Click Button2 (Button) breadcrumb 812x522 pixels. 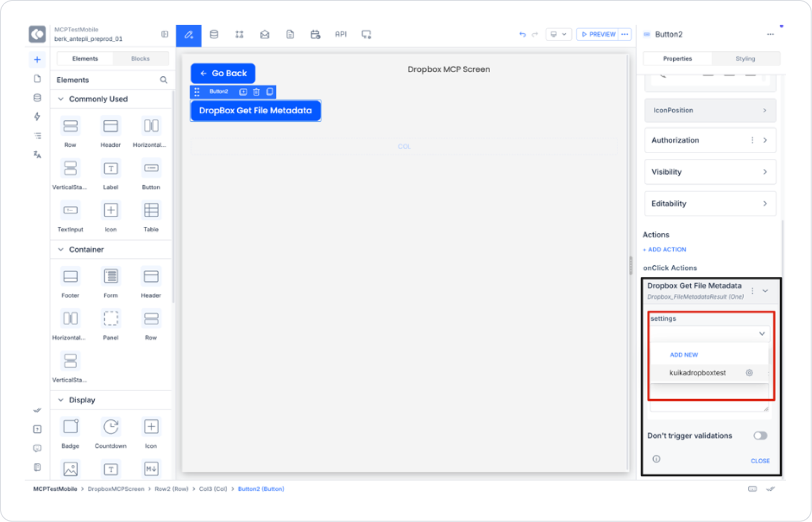[x=261, y=489]
